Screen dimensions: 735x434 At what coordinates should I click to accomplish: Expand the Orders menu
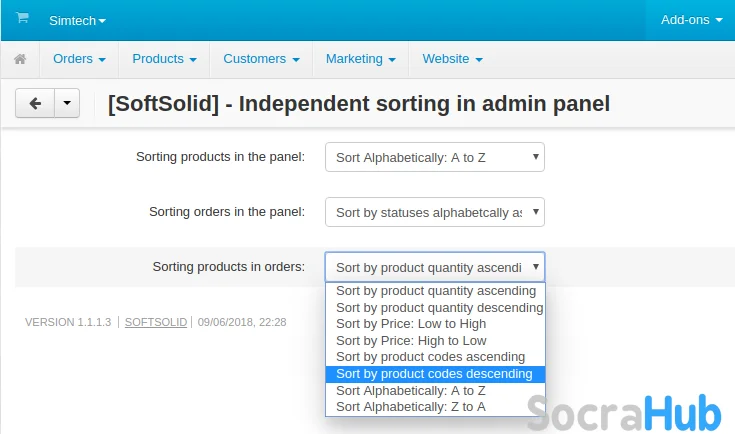coord(79,59)
